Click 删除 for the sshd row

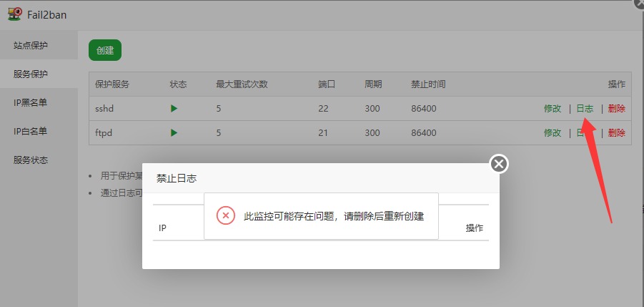pos(617,109)
